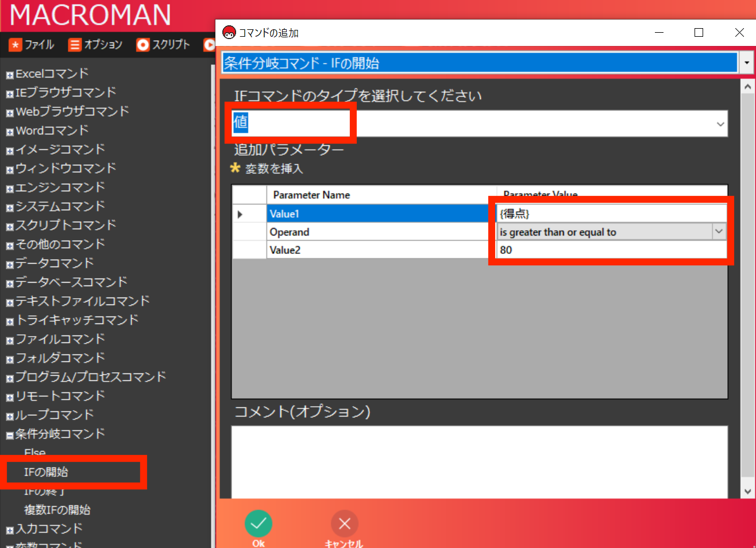This screenshot has height=548, width=756.
Task: Click the green Ok checkmark icon
Action: tap(259, 523)
